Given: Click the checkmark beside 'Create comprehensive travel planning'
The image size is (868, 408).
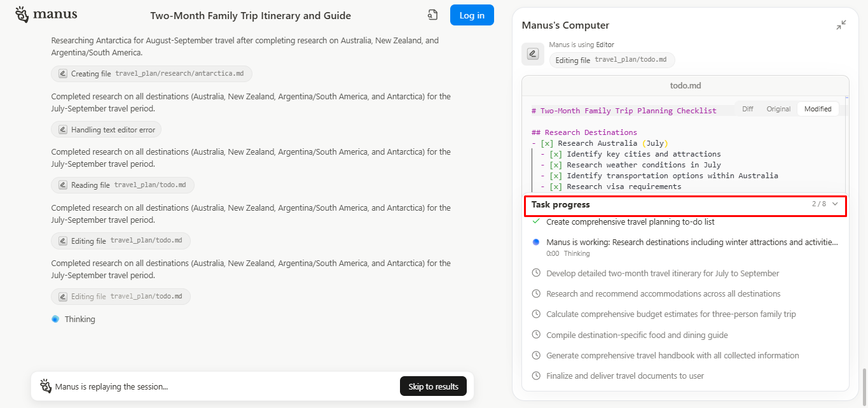Looking at the screenshot, I should 535,222.
